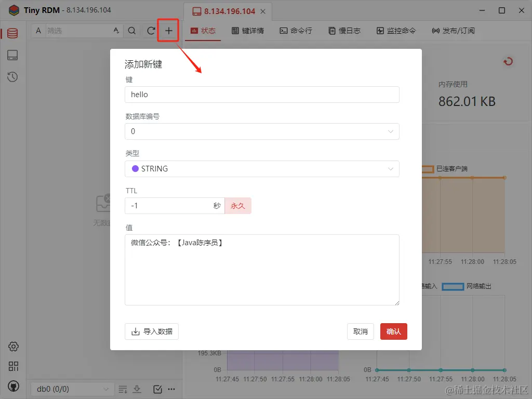Click the 862.01 KB memory usage value
The height and width of the screenshot is (399, 532).
[467, 101]
